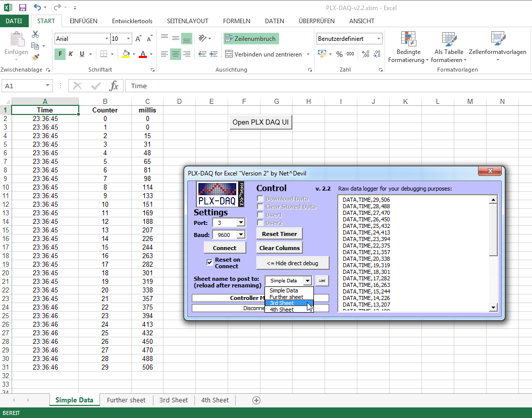
Task: Decrease indent in cell
Action: pos(202,54)
